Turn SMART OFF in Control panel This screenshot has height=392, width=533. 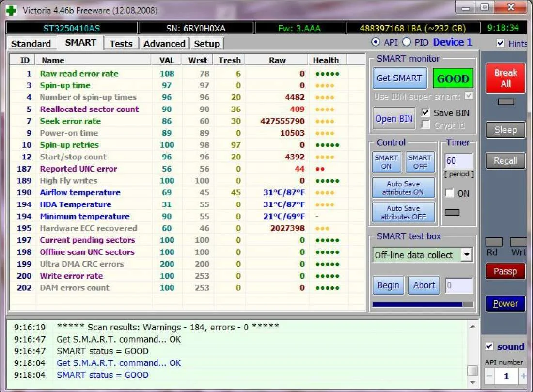[420, 162]
